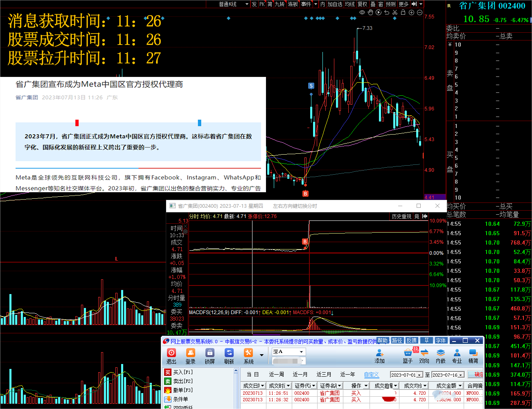
Task: Open the 系统 system tools icon
Action: tap(248, 356)
